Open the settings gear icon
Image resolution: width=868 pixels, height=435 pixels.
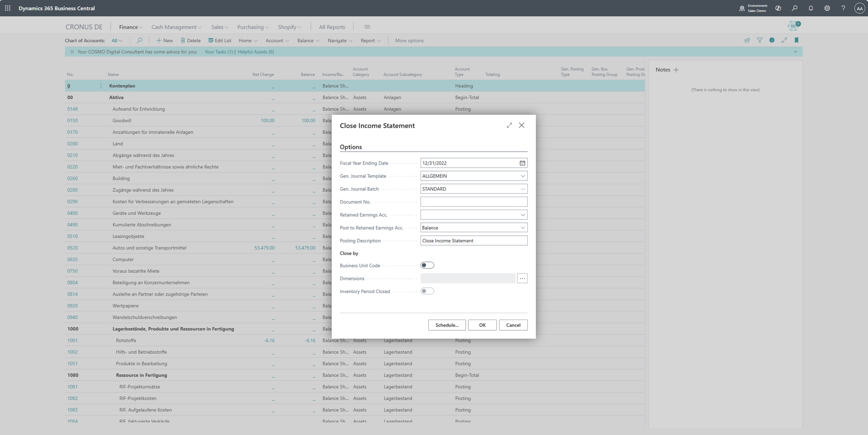[827, 8]
